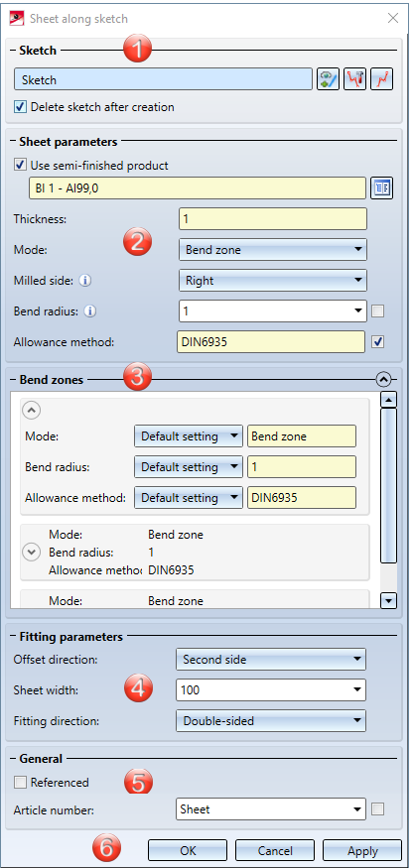The image size is (412, 868).
Task: Open the Mode dropdown in Sheet parameters
Action: point(272,250)
